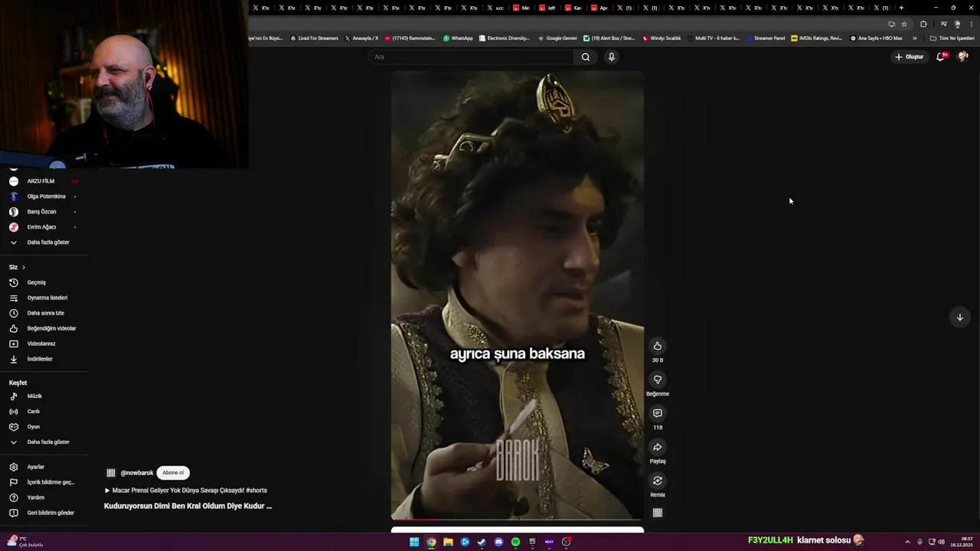This screenshot has height=551, width=980.
Task: Open Google Gemini bookmark
Action: [x=557, y=38]
